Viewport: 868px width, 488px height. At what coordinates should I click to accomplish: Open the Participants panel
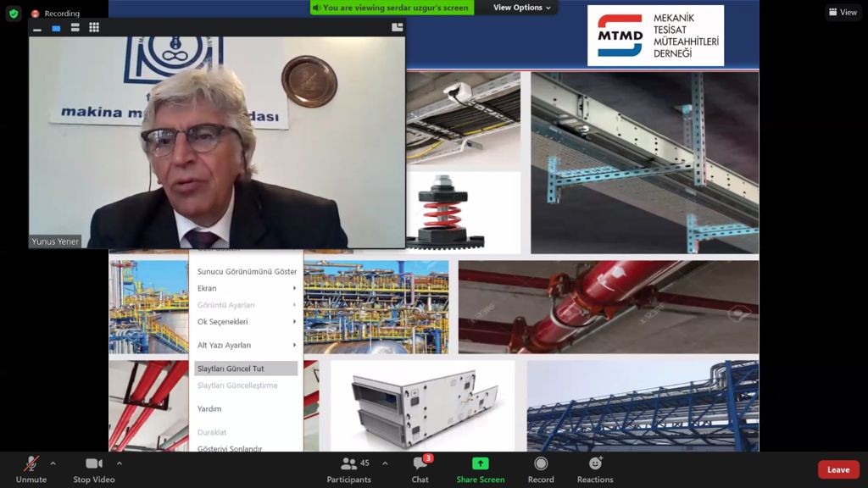348,469
